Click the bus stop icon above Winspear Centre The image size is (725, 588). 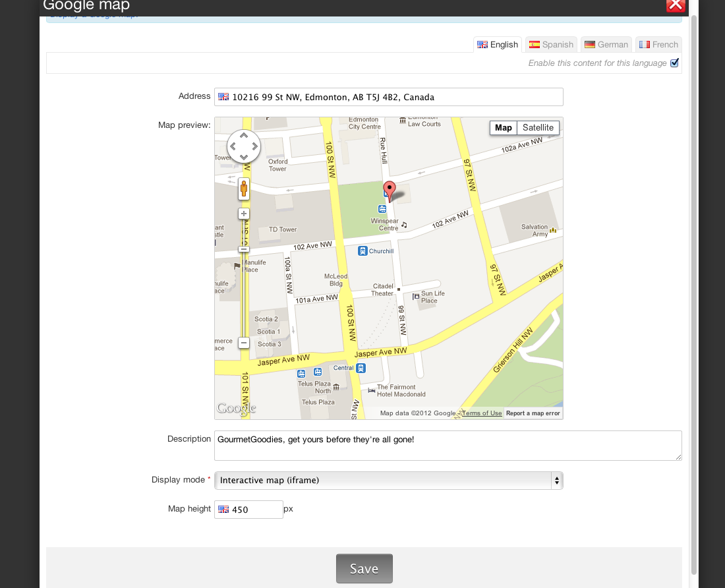[x=382, y=209]
